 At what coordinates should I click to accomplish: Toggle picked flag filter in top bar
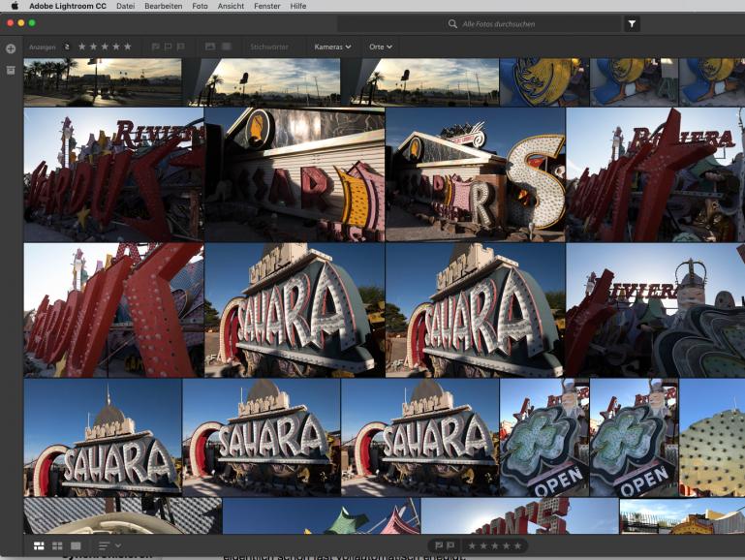(x=155, y=47)
